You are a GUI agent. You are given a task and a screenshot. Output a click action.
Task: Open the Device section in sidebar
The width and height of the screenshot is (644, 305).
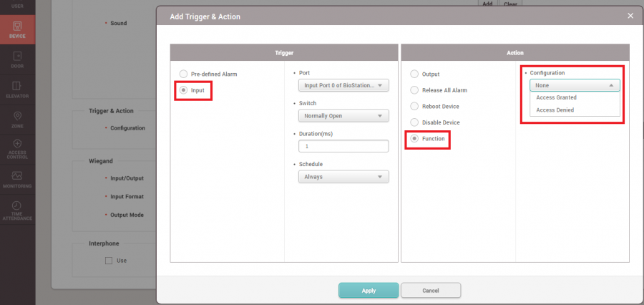(x=17, y=29)
